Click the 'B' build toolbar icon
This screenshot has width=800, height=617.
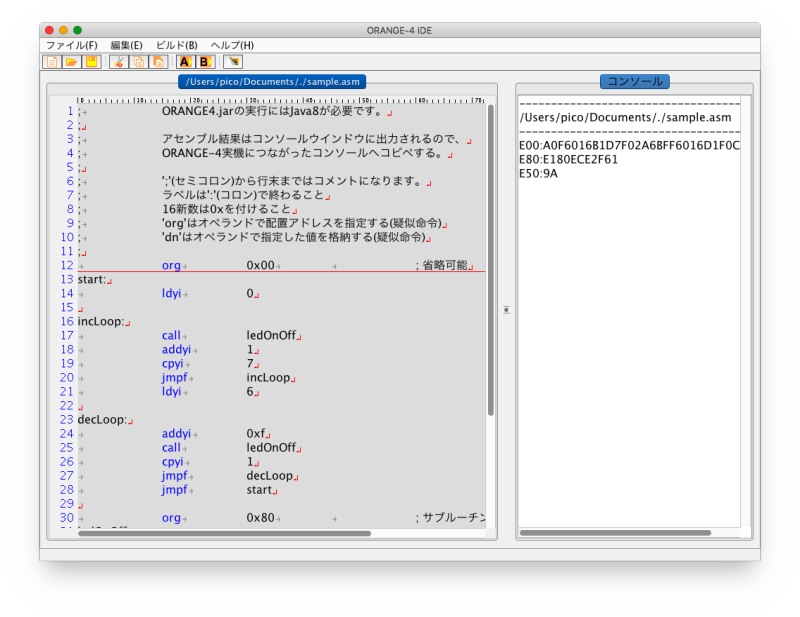point(205,62)
